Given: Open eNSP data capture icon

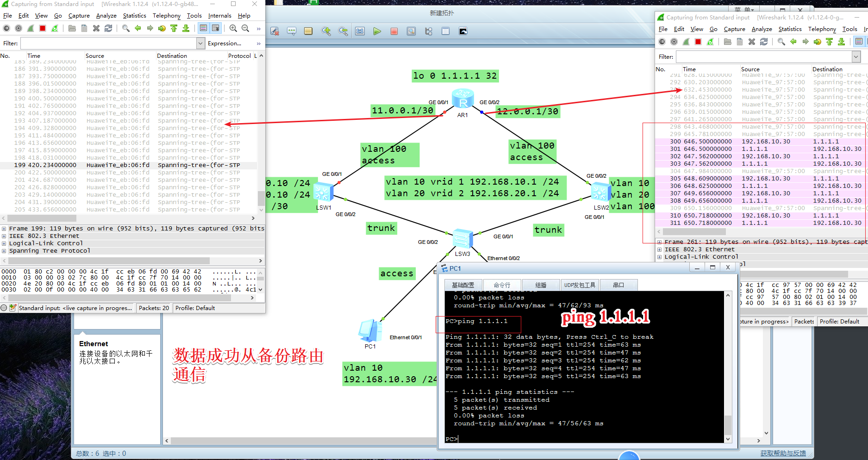Looking at the screenshot, I should point(411,31).
